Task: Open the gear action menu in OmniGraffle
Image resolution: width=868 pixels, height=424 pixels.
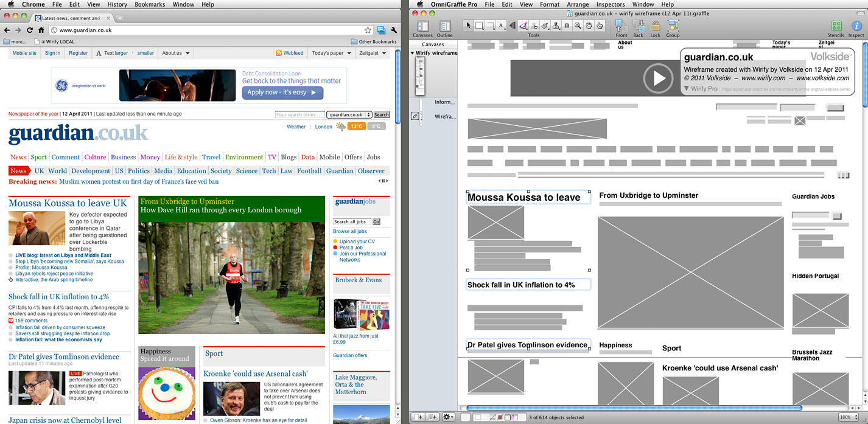Action: [449, 417]
